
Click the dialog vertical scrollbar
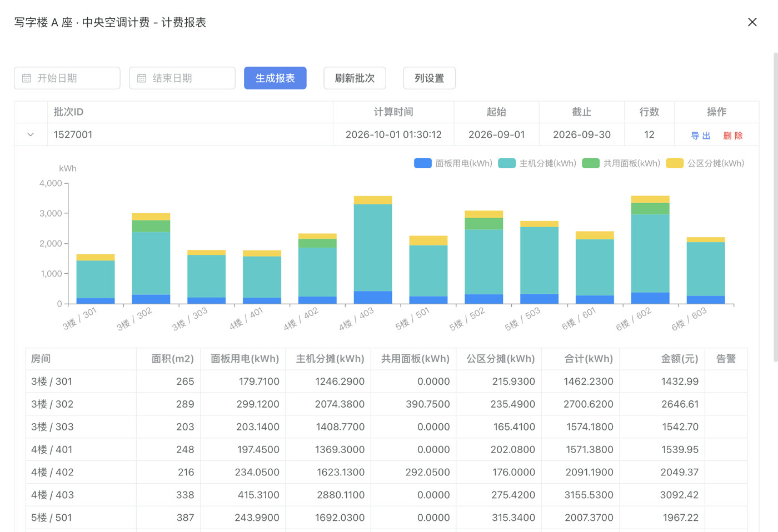coord(776,207)
